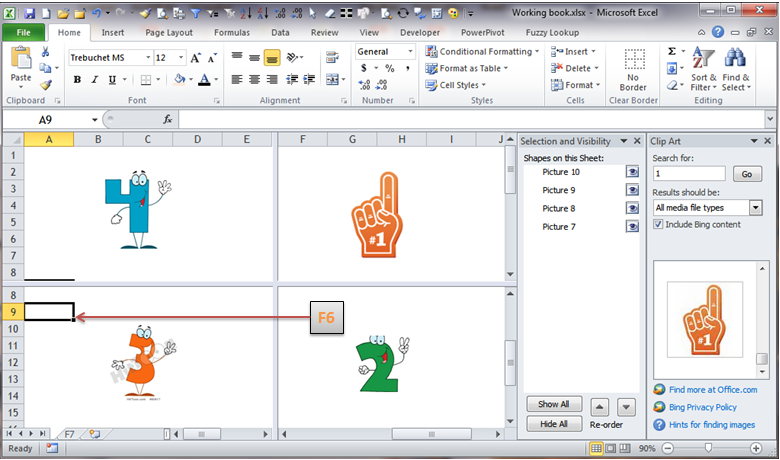Viewport: 780px width, 460px height.
Task: Click the Hide All button
Action: pyautogui.click(x=553, y=424)
